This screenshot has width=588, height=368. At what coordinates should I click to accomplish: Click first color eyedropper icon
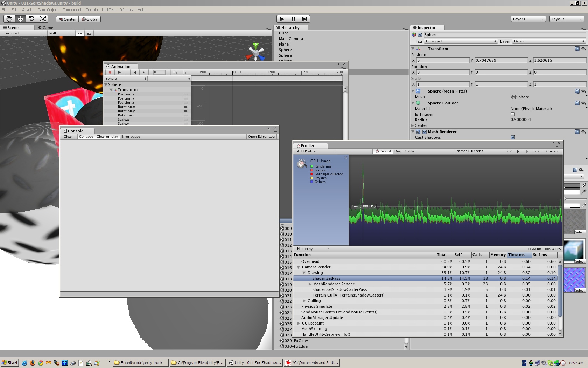(584, 186)
